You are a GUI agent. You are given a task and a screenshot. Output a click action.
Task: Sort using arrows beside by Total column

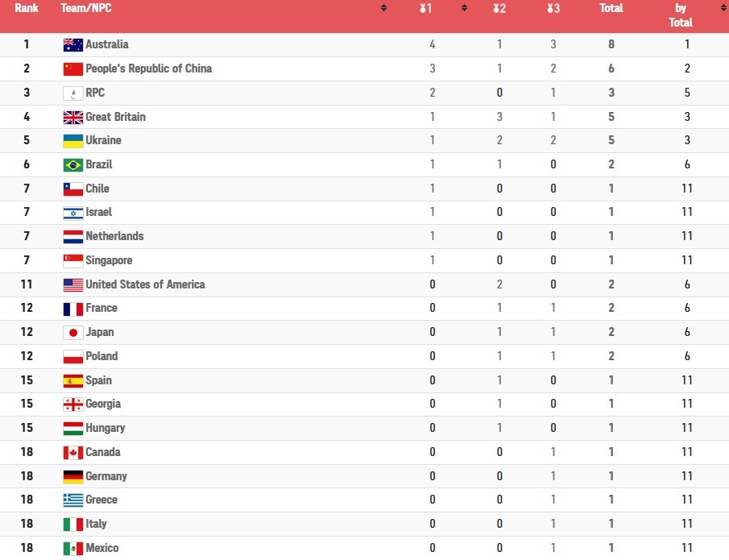[723, 8]
